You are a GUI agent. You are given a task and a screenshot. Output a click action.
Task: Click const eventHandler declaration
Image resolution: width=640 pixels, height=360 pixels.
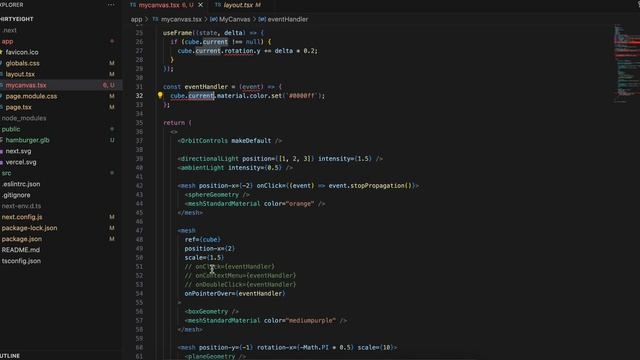(x=197, y=87)
